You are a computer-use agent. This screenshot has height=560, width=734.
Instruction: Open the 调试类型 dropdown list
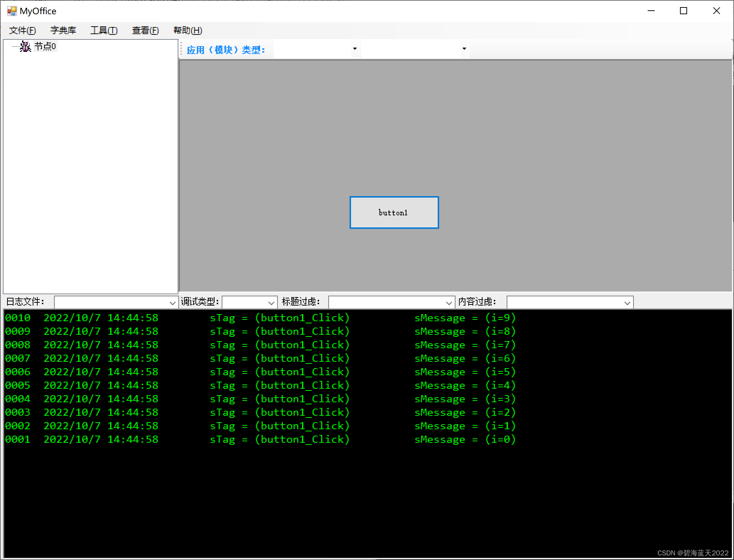(x=271, y=303)
